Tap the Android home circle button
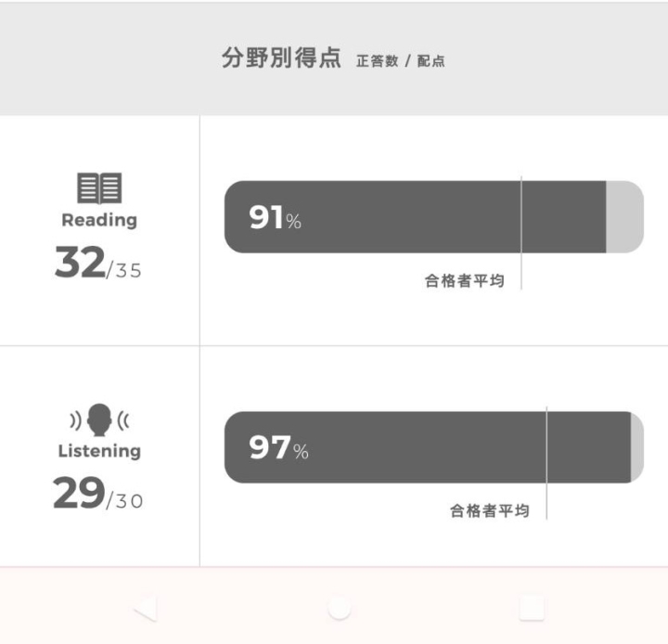 click(340, 608)
